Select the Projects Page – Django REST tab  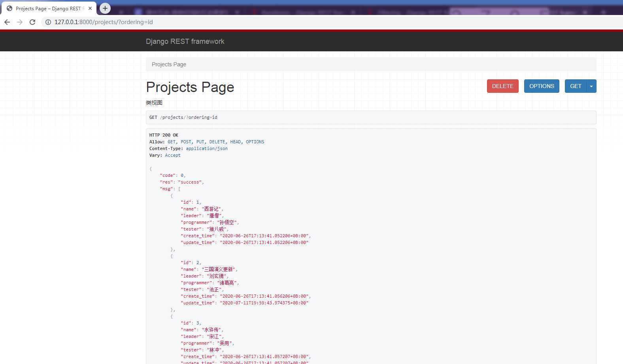pyautogui.click(x=49, y=8)
